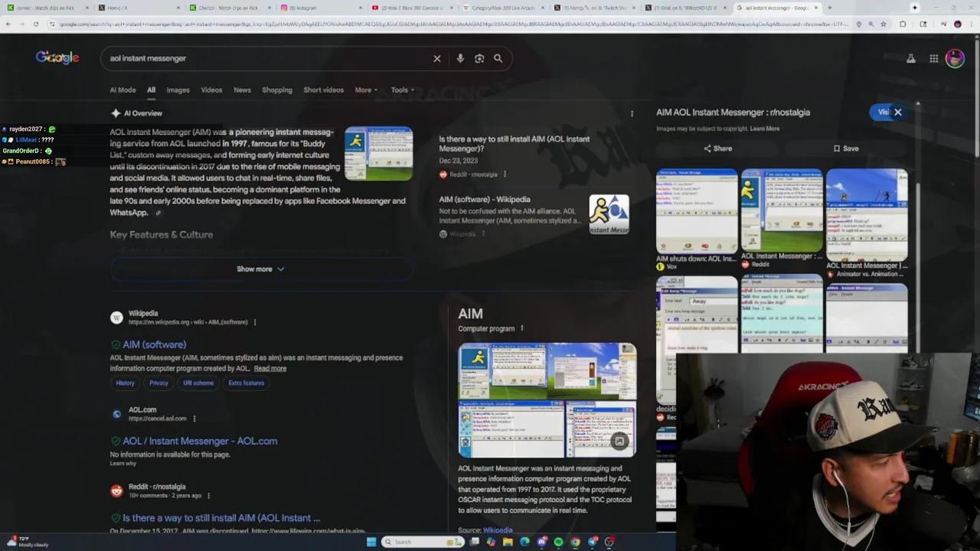This screenshot has height=551, width=980.
Task: Clear the search query with the X icon
Action: [x=437, y=58]
